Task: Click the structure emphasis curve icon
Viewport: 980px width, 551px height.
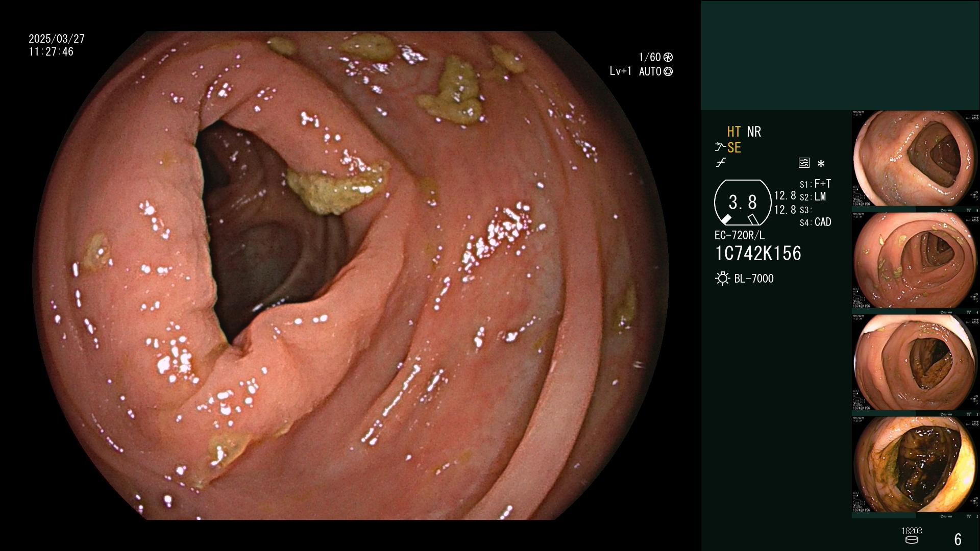Action: point(720,147)
